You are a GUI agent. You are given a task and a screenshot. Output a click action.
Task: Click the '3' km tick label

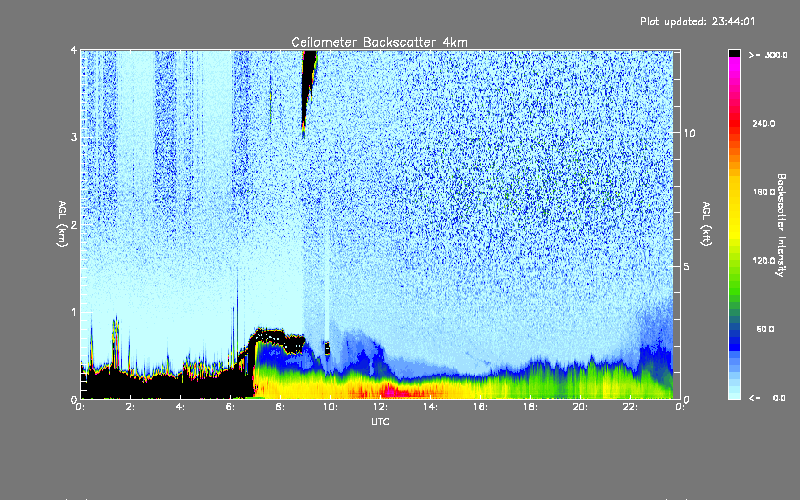click(x=74, y=137)
